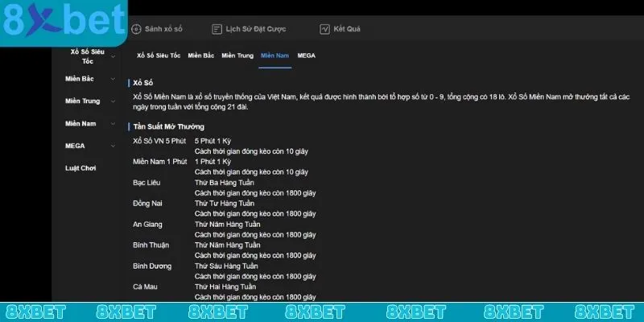Click the Sảnh xổ số icon
The image size is (644, 322).
tap(135, 29)
